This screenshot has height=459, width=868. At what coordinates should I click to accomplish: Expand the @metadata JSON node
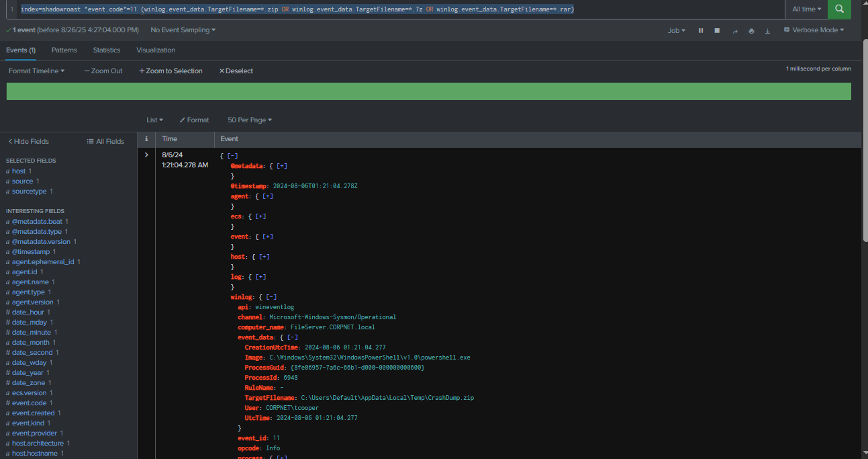coord(282,166)
